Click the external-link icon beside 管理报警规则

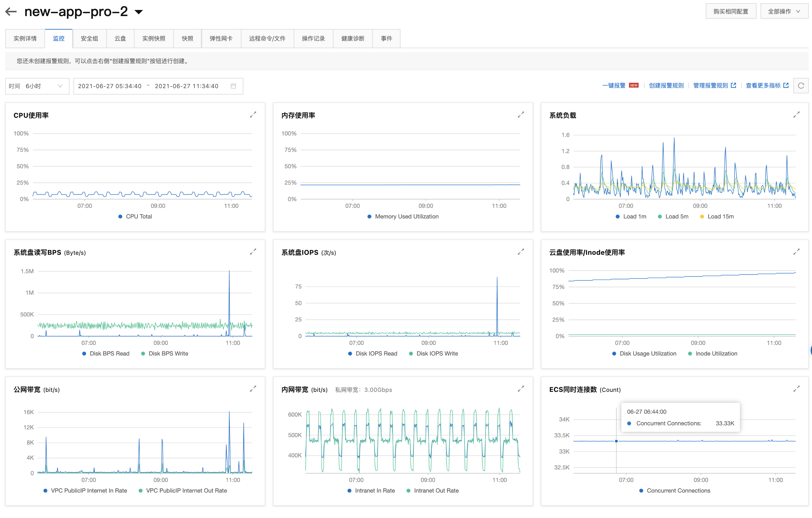(733, 86)
